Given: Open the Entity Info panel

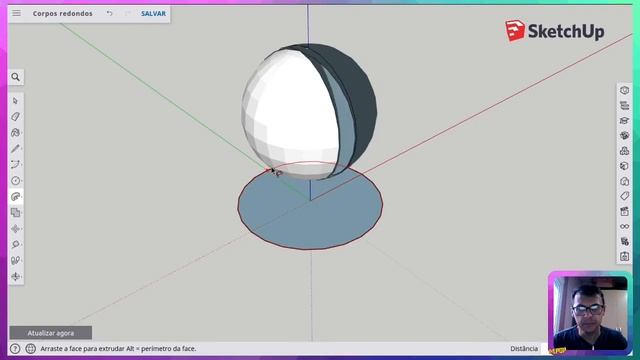Looking at the screenshot, I should [x=624, y=90].
